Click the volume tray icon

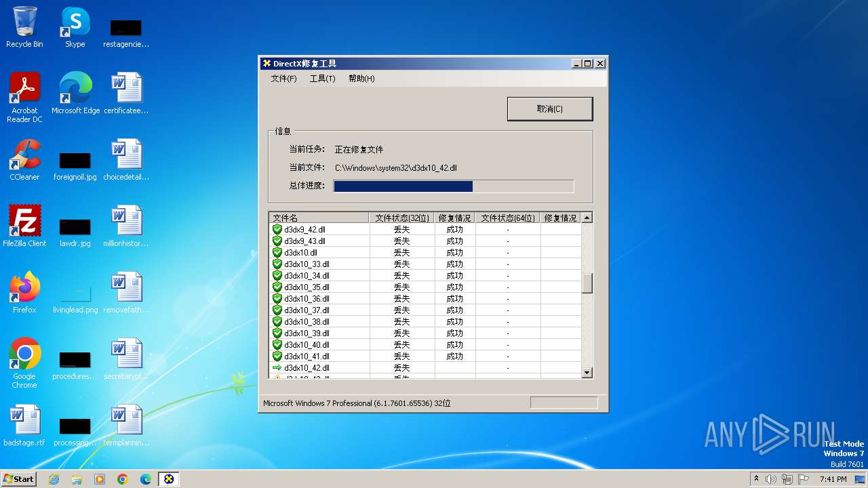(x=771, y=479)
